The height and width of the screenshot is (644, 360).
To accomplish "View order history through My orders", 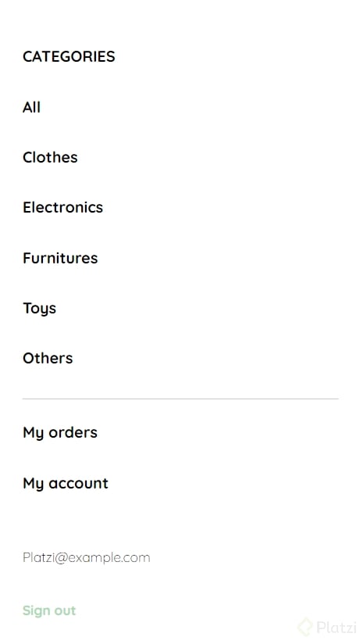I will 60,433.
